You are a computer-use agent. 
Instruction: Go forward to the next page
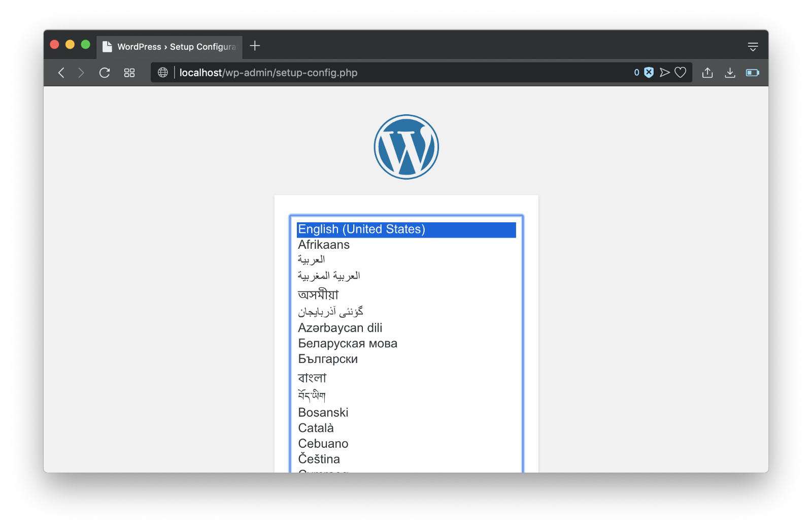pos(81,73)
